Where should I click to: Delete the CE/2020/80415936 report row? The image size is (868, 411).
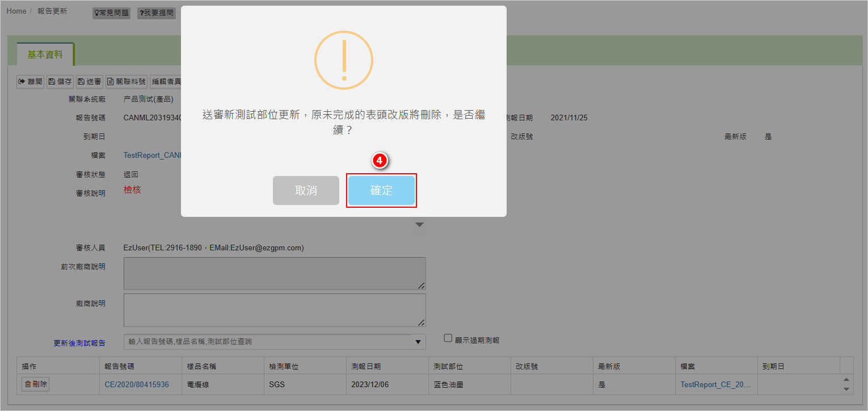(x=36, y=384)
